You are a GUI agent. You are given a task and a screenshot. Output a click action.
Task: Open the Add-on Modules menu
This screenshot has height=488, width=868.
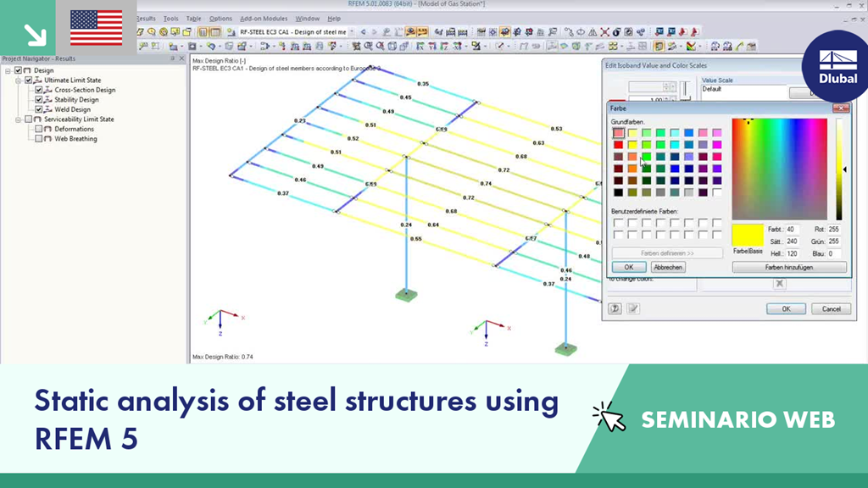264,19
